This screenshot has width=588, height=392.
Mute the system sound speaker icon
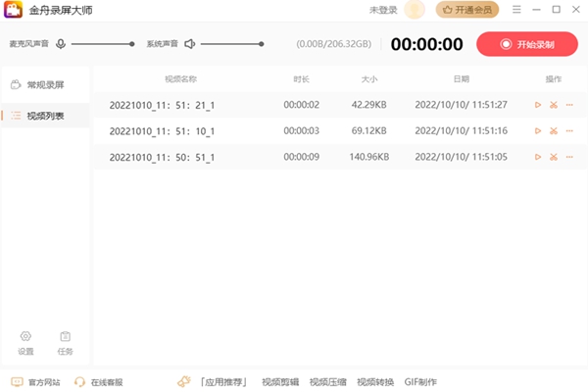pyautogui.click(x=190, y=44)
